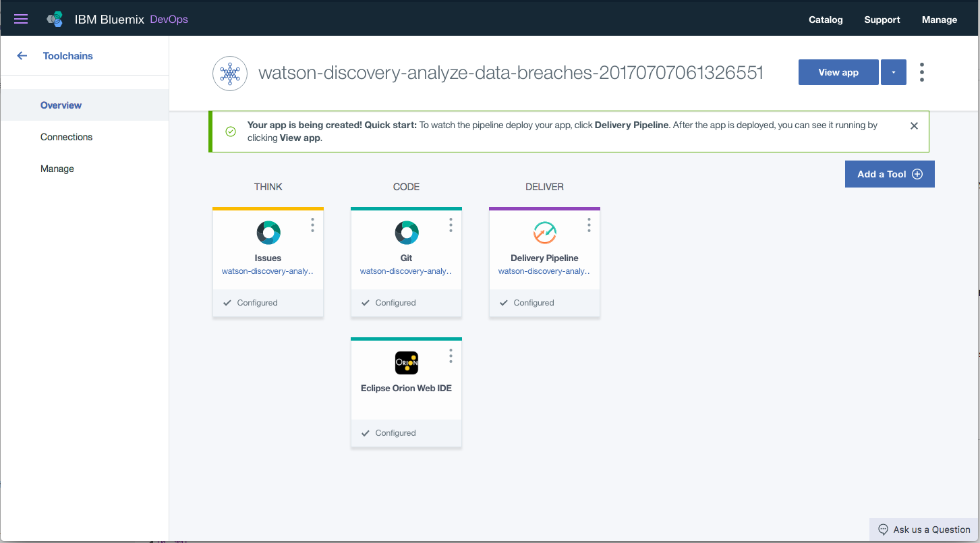Click the THINK phase heading
The width and height of the screenshot is (980, 543).
point(268,187)
